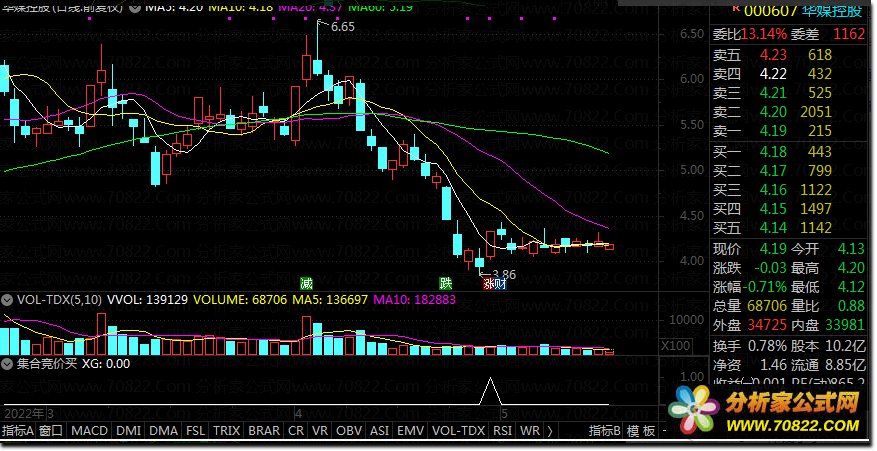The image size is (877, 451).
Task: Select the 买一 4.18 order row
Action: [789, 152]
